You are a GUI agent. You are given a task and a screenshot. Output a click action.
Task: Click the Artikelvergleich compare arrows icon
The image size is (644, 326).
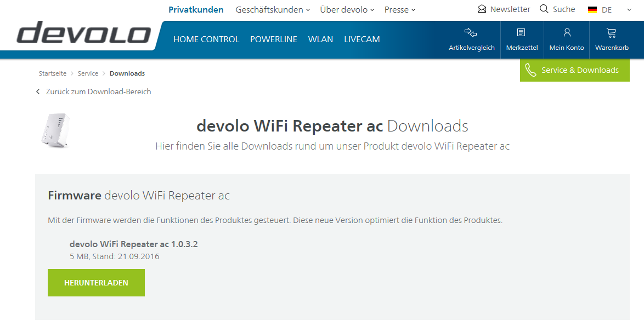[471, 32]
